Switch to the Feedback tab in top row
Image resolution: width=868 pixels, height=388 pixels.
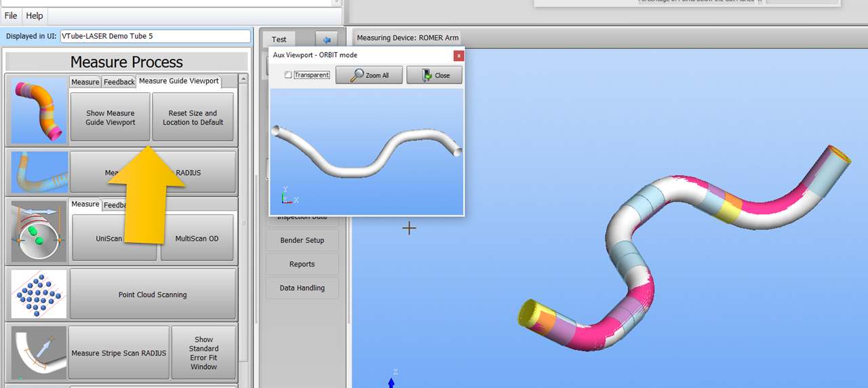119,82
